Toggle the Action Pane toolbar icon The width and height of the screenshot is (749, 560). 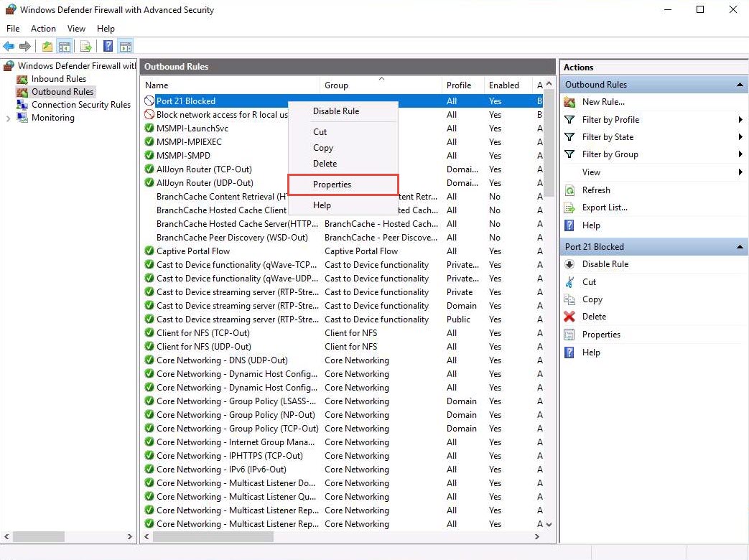click(126, 47)
